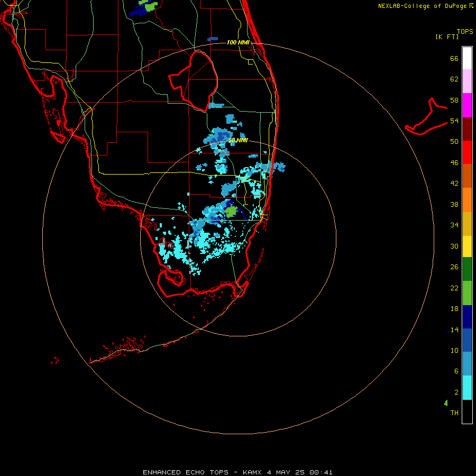
Task: Click the Lake Okeechobee outline
Action: pyautogui.click(x=194, y=81)
